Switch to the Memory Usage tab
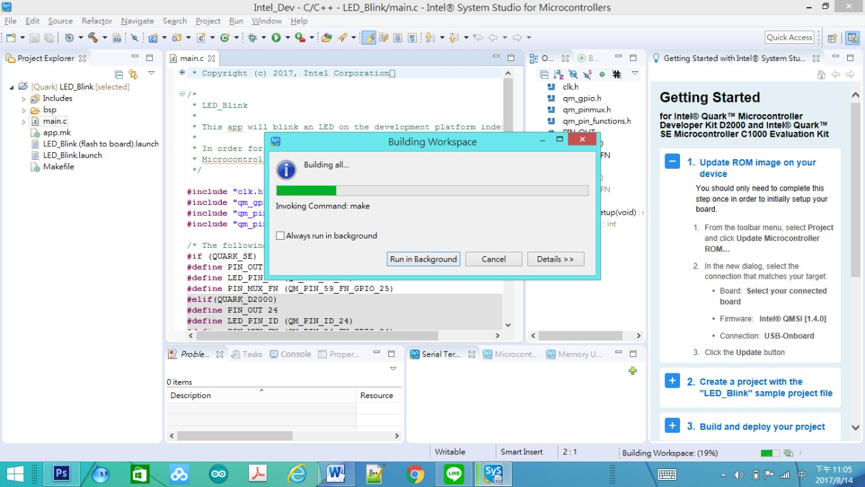Screen dimensions: 865x487 (574, 354)
